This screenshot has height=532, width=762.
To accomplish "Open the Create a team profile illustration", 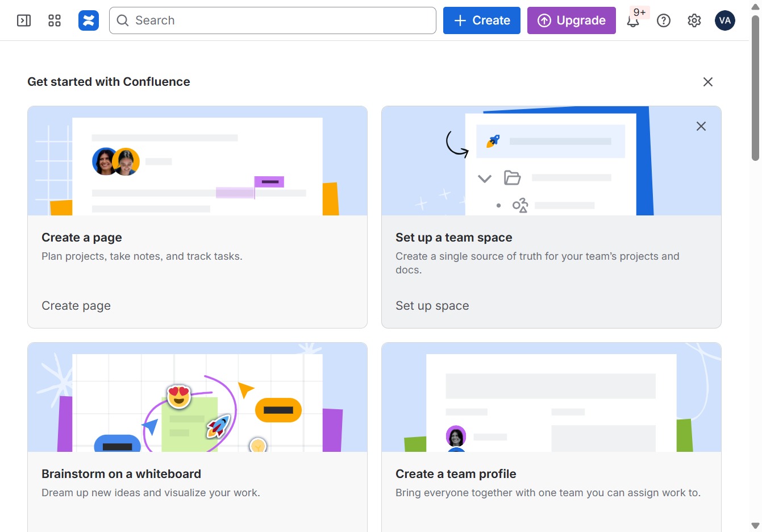I will click(x=551, y=397).
